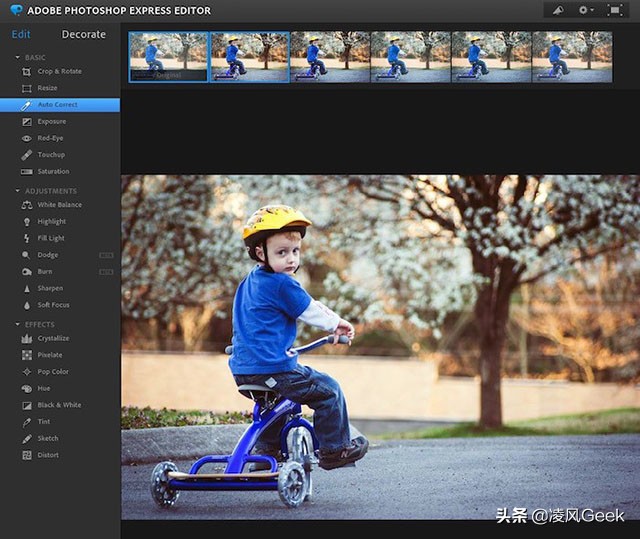Image resolution: width=640 pixels, height=539 pixels.
Task: Select the fifth auto-correct thumbnail
Action: pyautogui.click(x=491, y=57)
